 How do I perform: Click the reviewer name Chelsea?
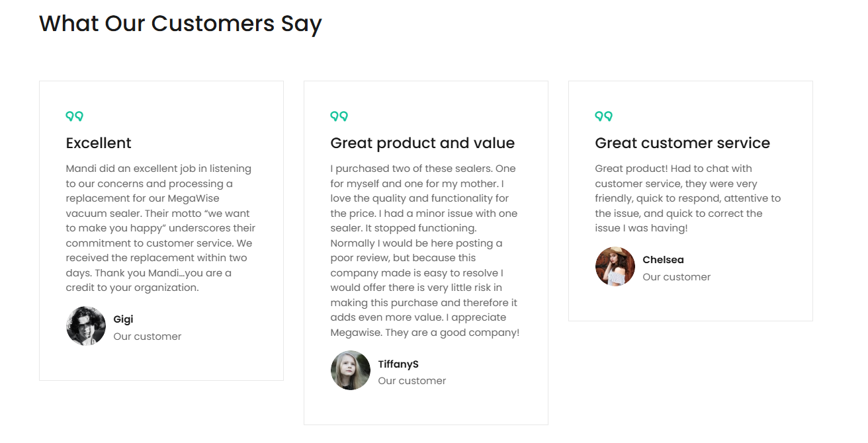[x=663, y=260]
